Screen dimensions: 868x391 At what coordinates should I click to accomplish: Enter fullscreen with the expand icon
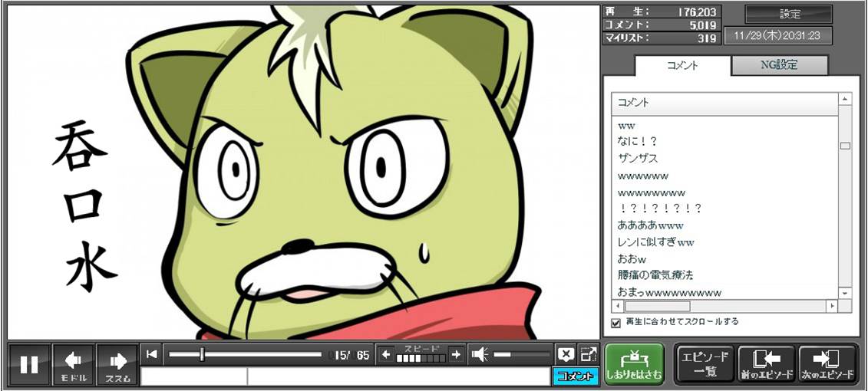pyautogui.click(x=589, y=354)
